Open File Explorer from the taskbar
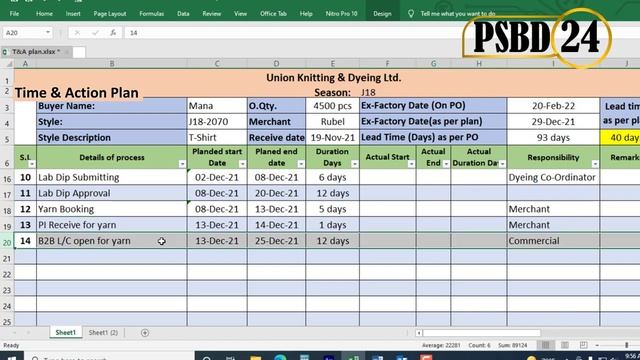This screenshot has width=640, height=360. coord(256,358)
